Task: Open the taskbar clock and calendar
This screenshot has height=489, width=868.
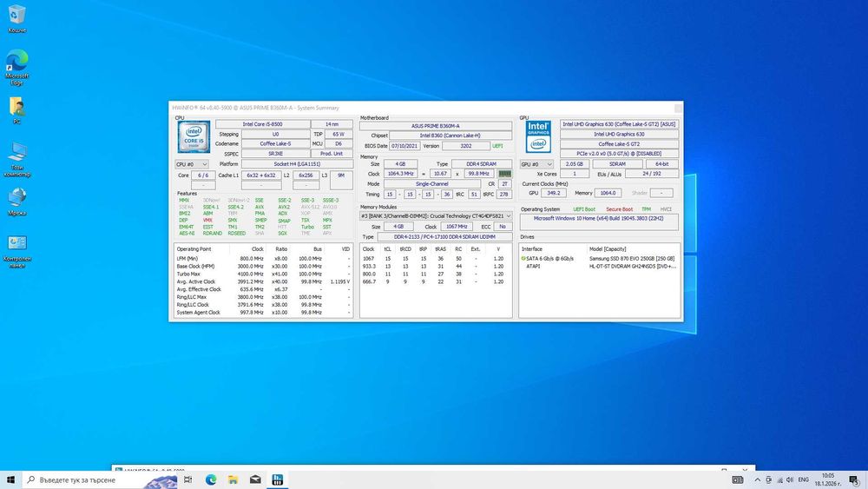Action: [827, 479]
